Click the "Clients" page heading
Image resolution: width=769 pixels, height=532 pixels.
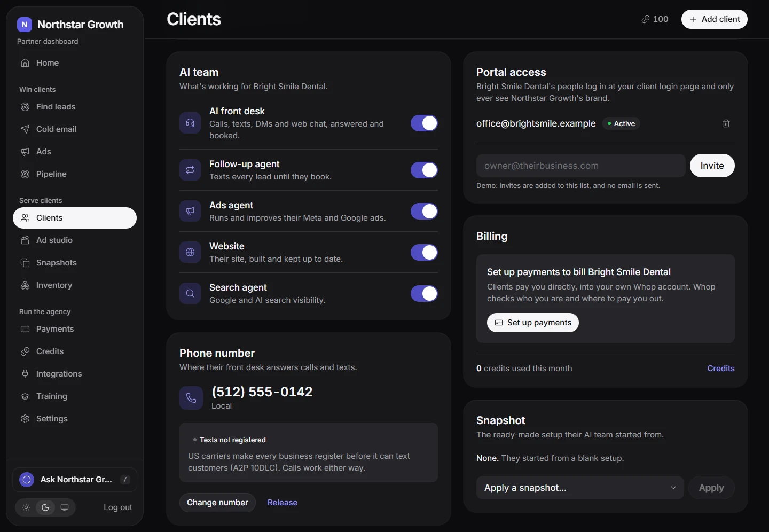[194, 19]
